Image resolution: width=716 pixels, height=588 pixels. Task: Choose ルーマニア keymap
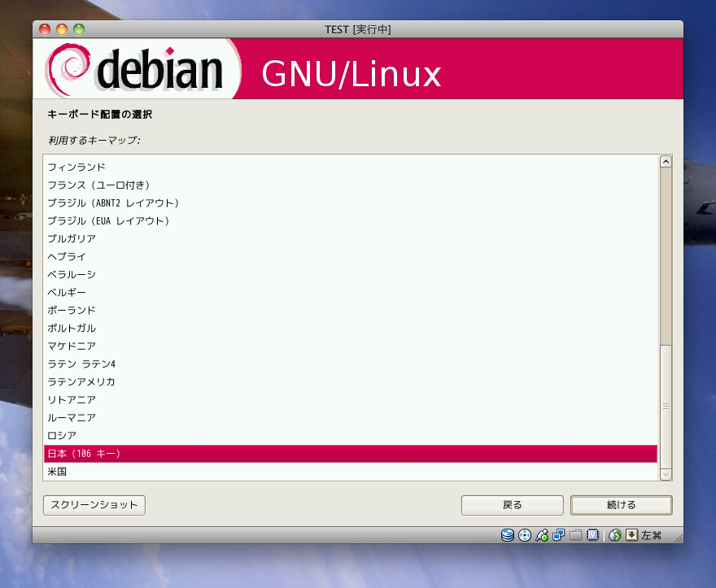pyautogui.click(x=350, y=417)
